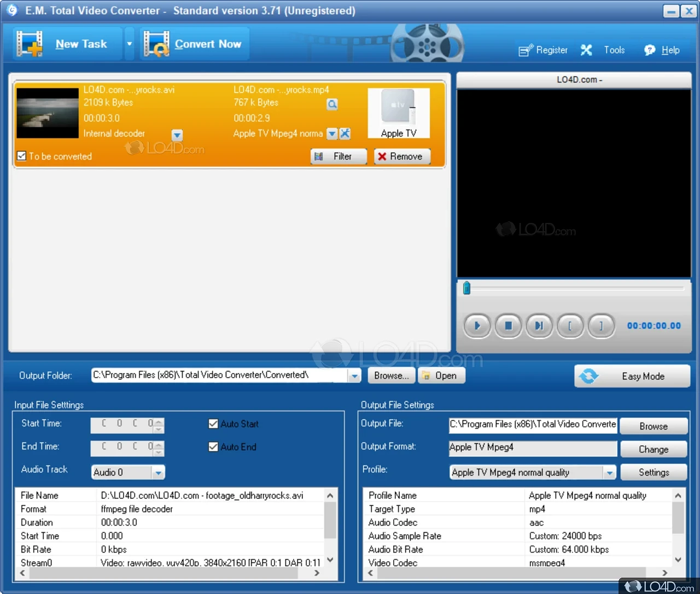
Task: Click Browse button for Output File
Action: pyautogui.click(x=654, y=426)
